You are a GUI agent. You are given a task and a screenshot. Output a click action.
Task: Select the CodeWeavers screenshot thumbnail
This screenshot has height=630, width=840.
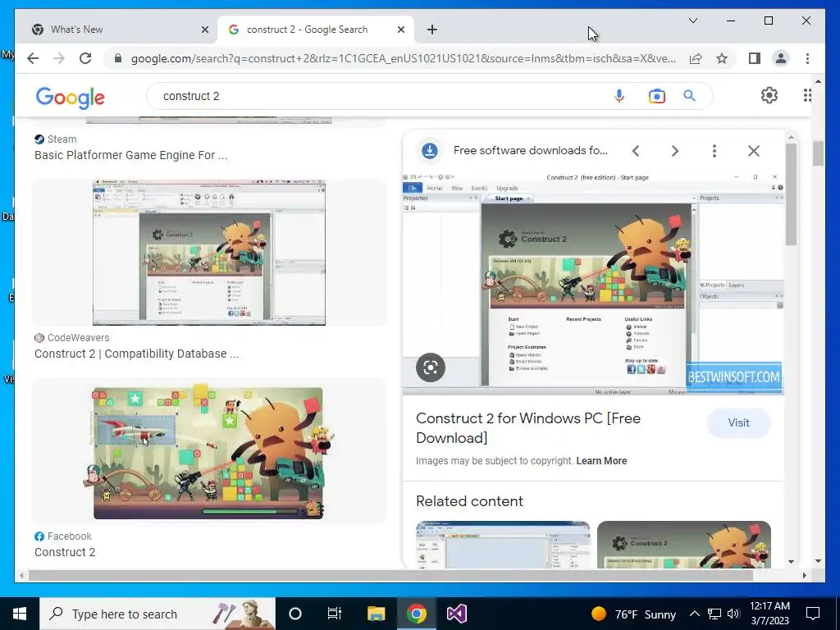209,253
